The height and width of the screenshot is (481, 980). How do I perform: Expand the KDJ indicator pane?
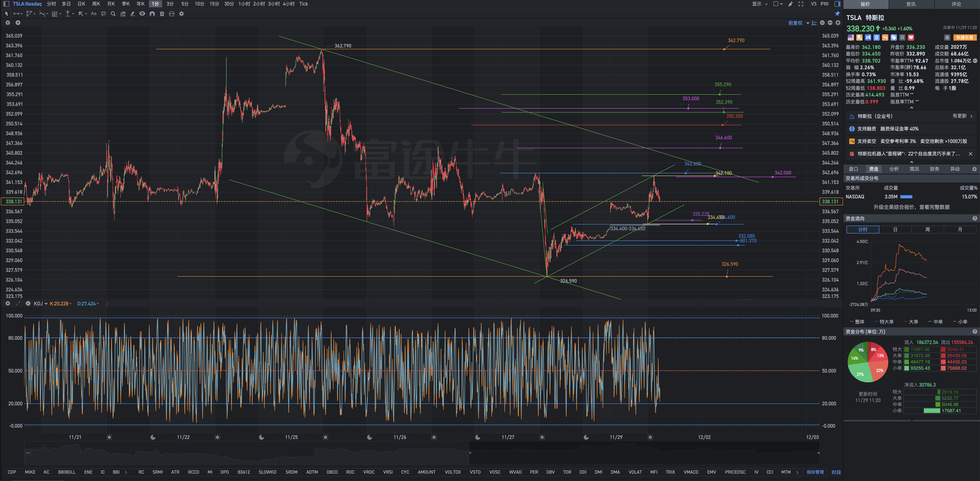[x=18, y=303]
